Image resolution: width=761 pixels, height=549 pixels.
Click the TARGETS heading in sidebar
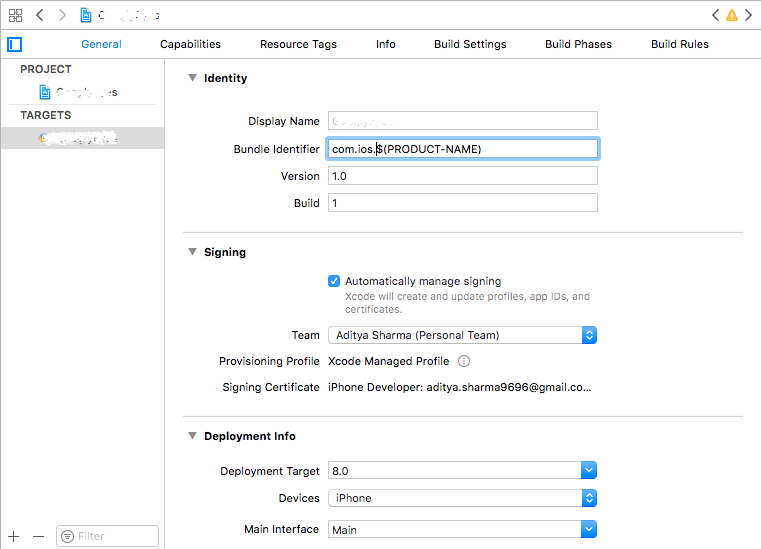click(46, 116)
